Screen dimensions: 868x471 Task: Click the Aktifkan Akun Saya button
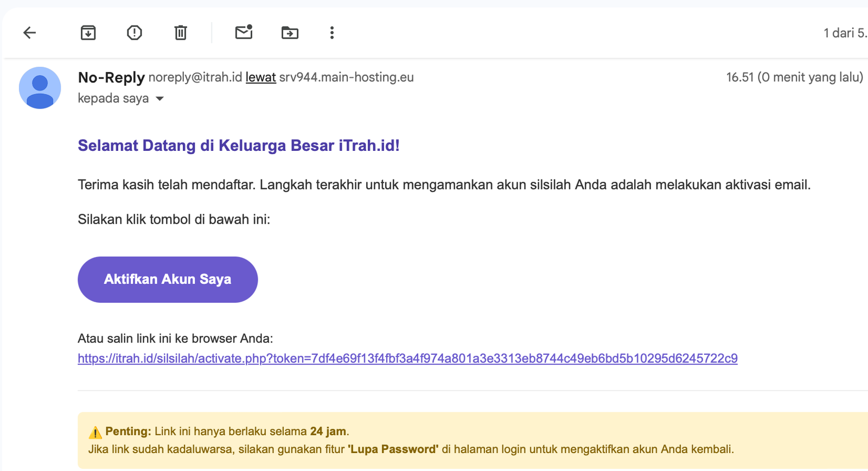(168, 279)
